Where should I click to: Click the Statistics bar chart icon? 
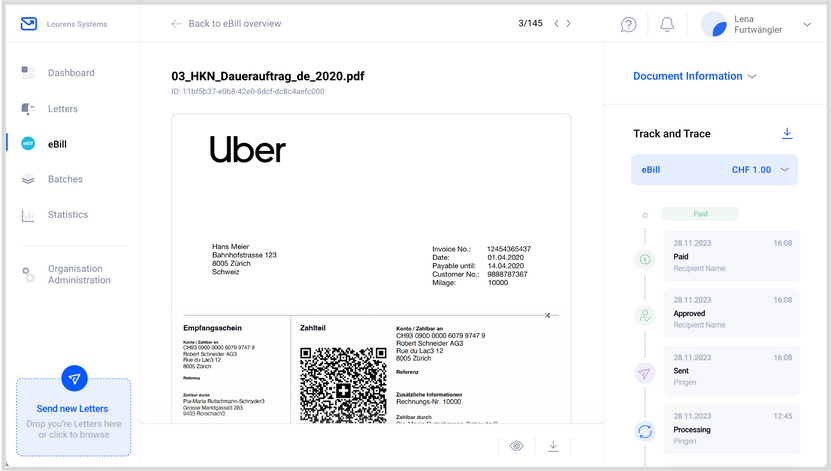28,215
